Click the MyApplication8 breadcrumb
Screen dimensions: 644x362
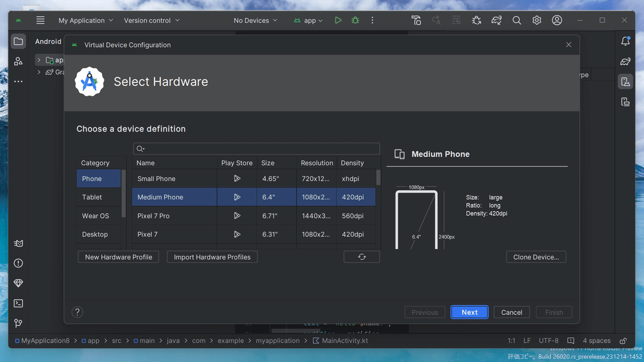click(42, 341)
